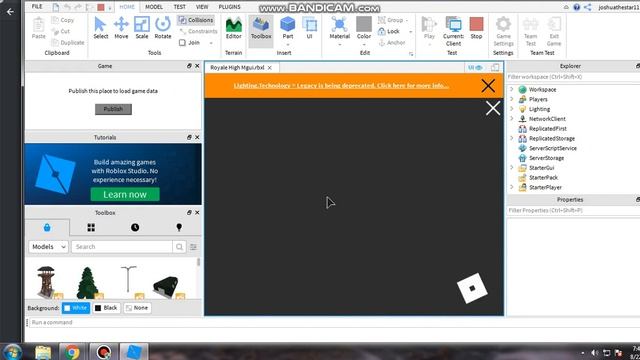Toggle UI visibility eye in viewport tab bar

tap(475, 68)
